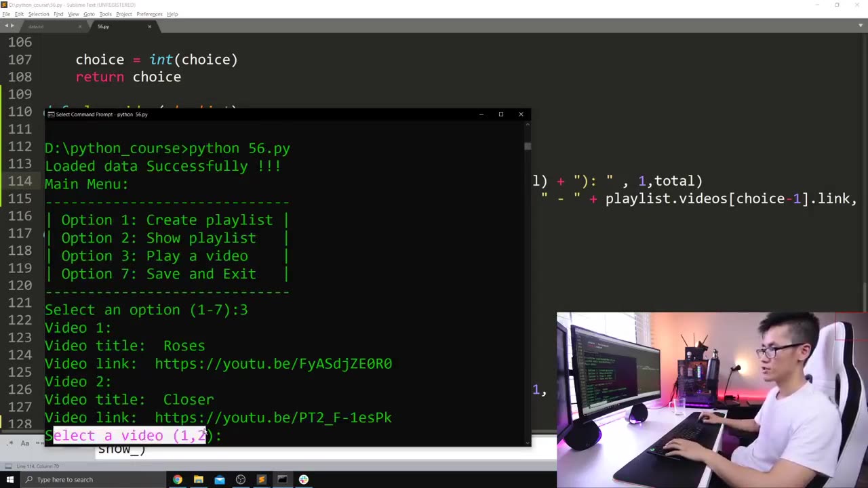The width and height of the screenshot is (868, 488).
Task: Open OBS Studio from the taskbar
Action: 240,479
